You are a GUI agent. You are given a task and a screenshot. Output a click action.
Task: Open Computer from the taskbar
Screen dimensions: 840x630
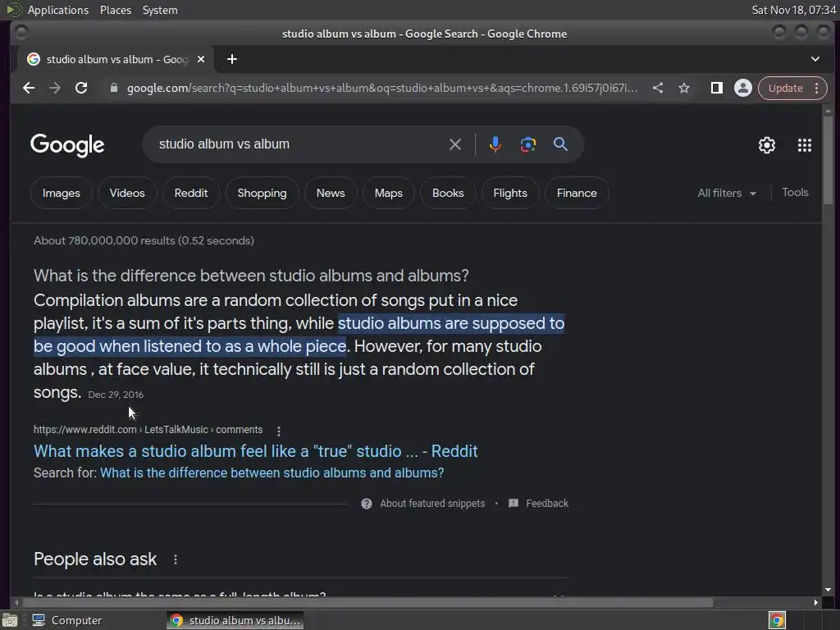pyautogui.click(x=67, y=620)
